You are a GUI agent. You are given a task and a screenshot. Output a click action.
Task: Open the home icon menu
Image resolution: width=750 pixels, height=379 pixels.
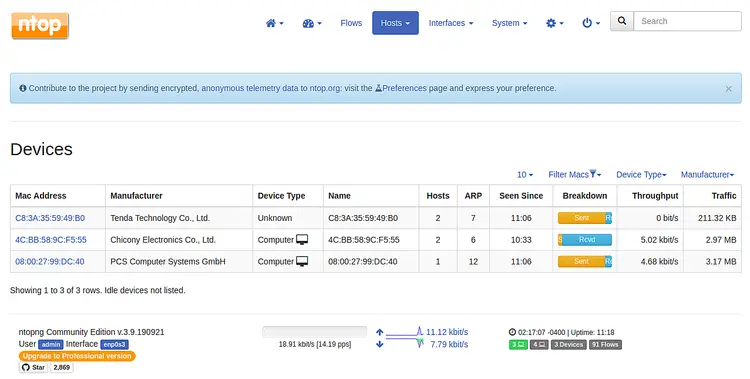click(275, 23)
